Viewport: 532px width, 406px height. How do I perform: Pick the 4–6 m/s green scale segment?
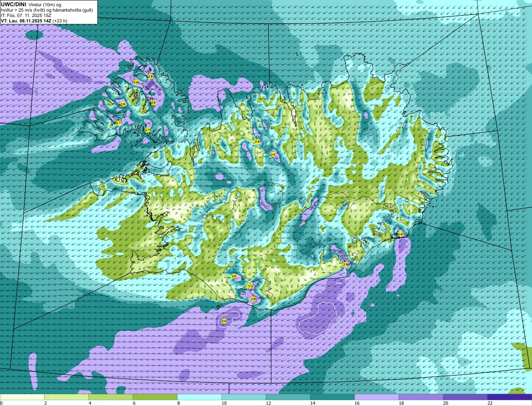[x=111, y=397]
